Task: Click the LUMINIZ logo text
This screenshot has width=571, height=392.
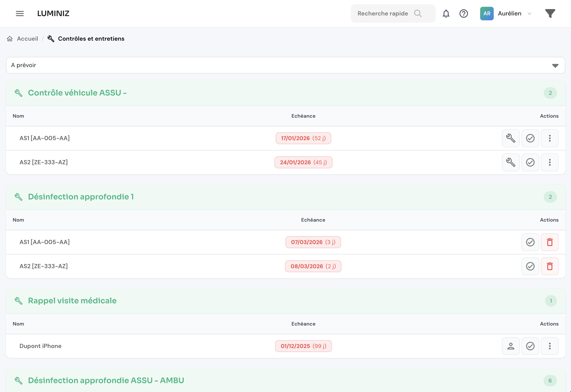Action: click(53, 14)
